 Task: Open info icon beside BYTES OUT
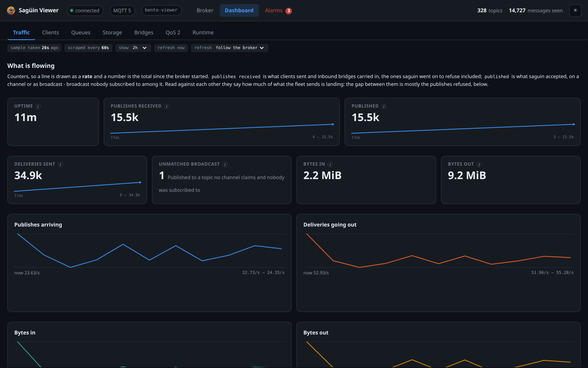click(x=479, y=165)
